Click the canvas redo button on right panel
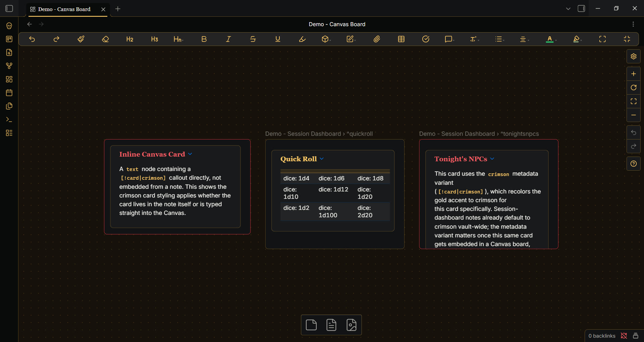The height and width of the screenshot is (342, 644). coord(634,146)
